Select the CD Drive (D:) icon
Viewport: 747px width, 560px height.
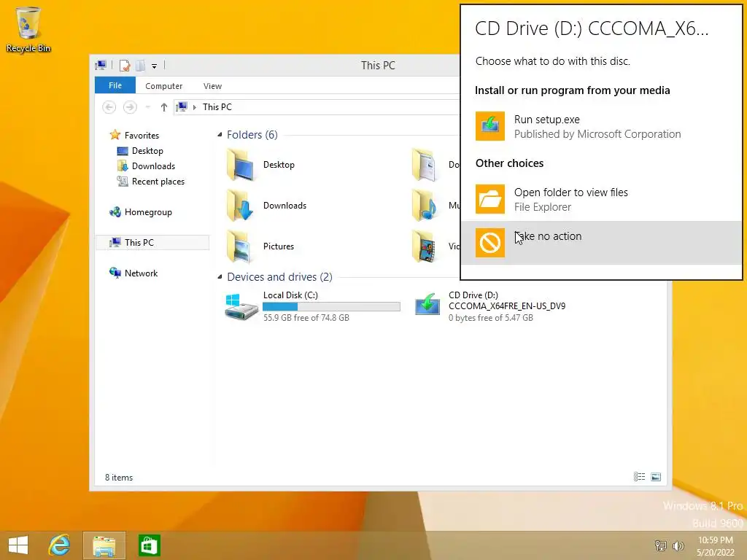click(427, 305)
